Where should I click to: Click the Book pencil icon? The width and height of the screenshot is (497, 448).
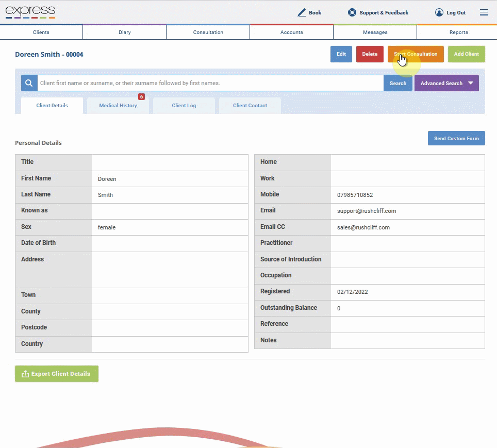(302, 13)
